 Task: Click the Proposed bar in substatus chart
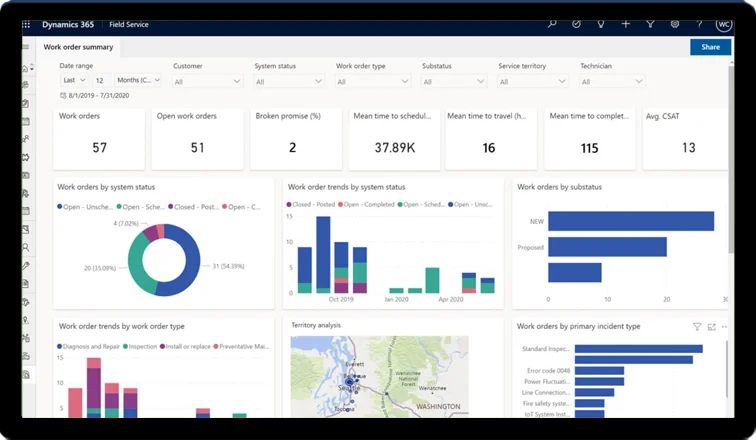[x=607, y=247]
